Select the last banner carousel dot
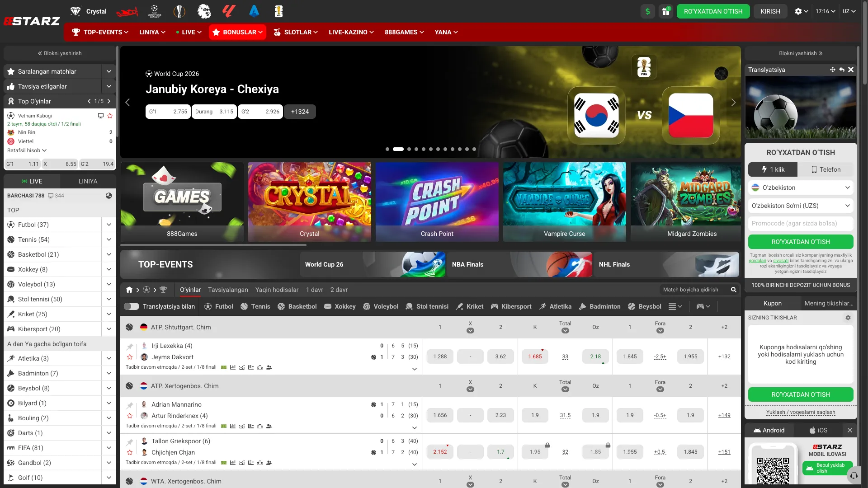This screenshot has height=488, width=868. 474,149
